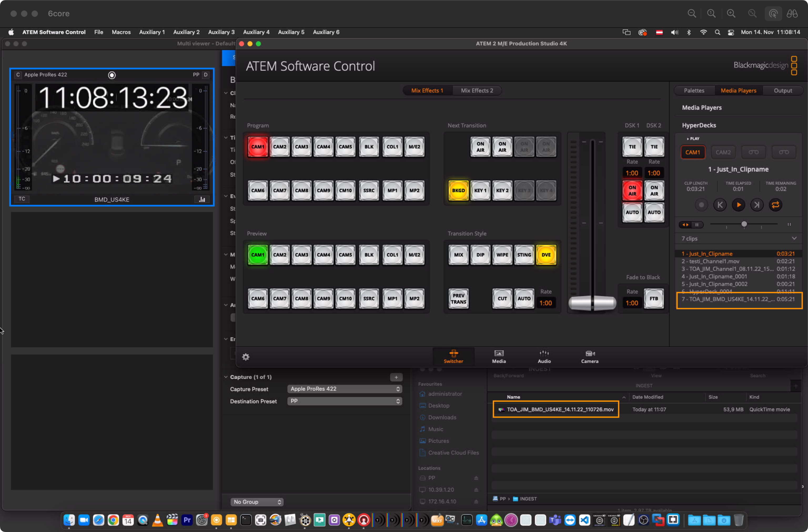The width and height of the screenshot is (808, 532).
Task: Toggle KEY 1 next transition
Action: point(480,190)
